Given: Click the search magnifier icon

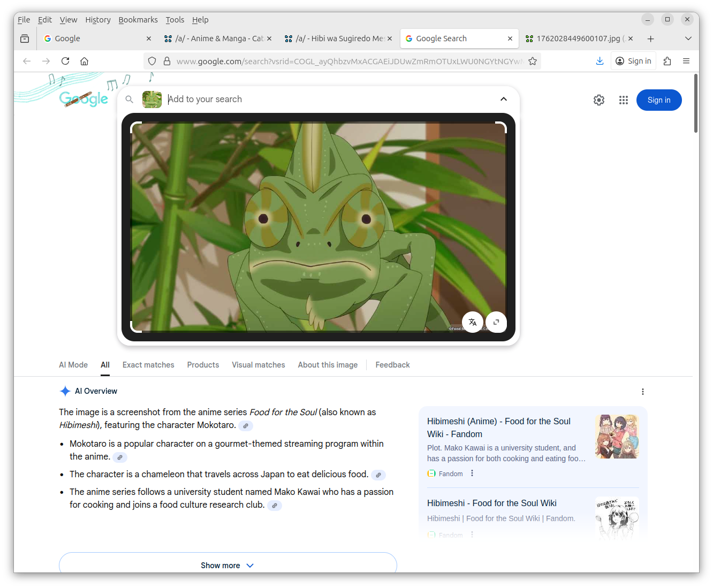Looking at the screenshot, I should click(x=129, y=99).
